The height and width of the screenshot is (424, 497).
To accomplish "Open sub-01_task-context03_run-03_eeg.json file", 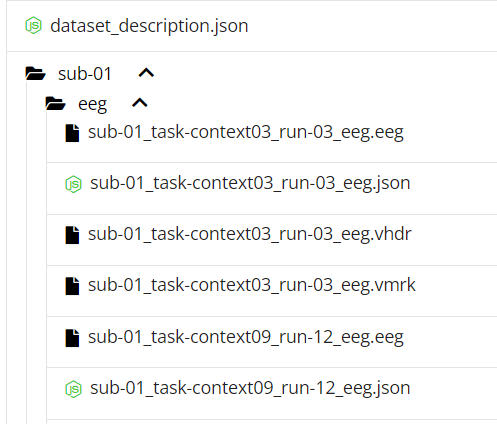I will [x=250, y=184].
